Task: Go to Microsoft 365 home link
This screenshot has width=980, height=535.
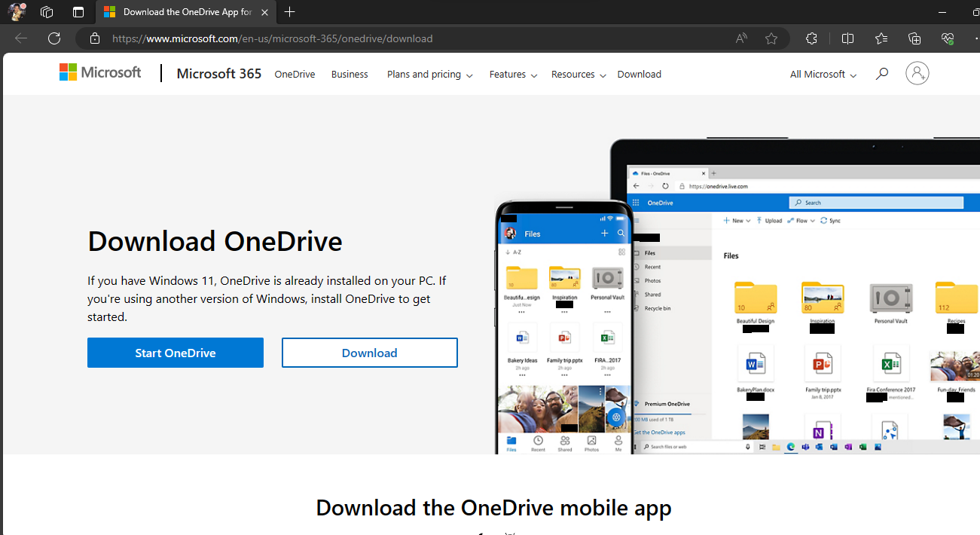Action: coord(218,73)
